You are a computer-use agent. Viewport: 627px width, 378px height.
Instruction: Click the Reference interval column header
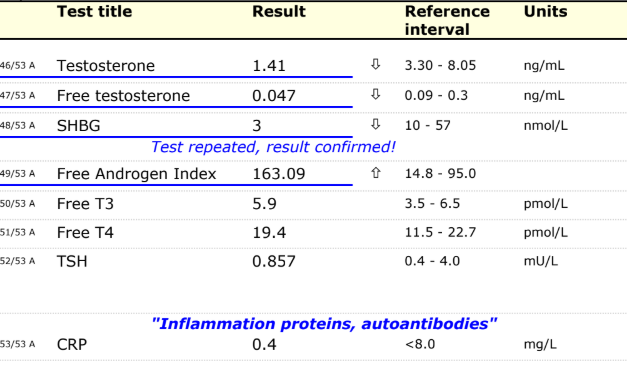pyautogui.click(x=447, y=20)
